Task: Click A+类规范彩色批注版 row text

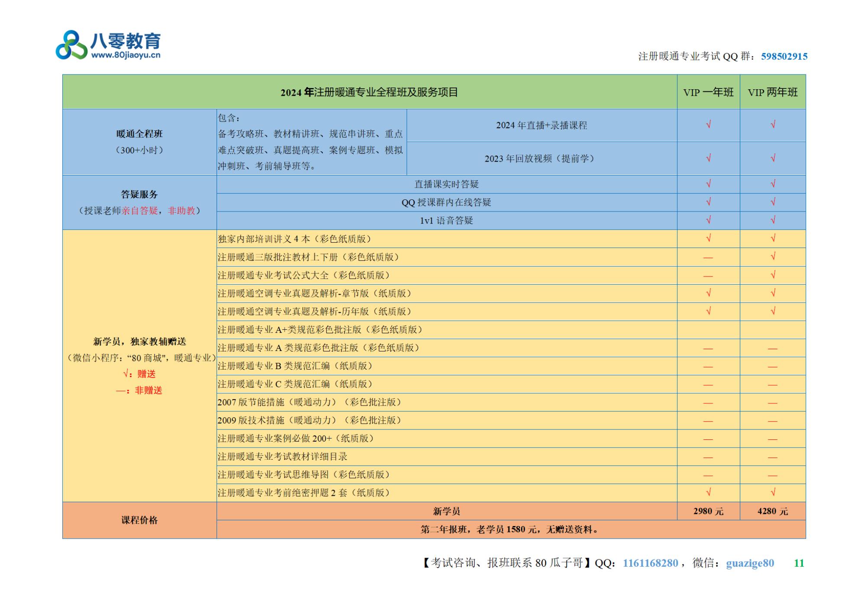Action: pyautogui.click(x=320, y=330)
